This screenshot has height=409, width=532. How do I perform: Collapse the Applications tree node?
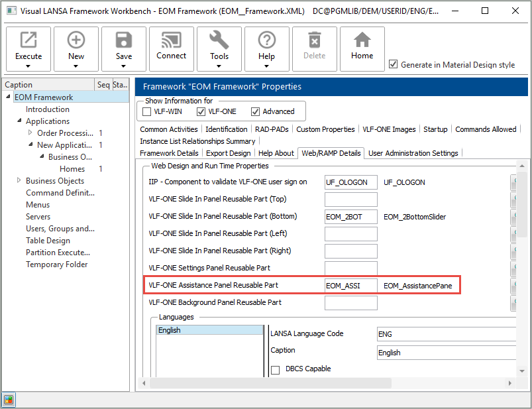(x=19, y=121)
